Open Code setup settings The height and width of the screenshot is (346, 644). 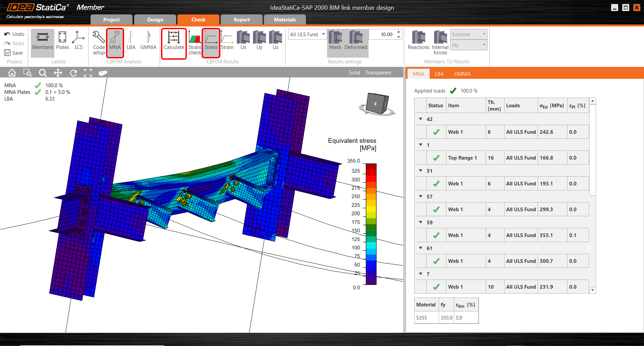(98, 43)
